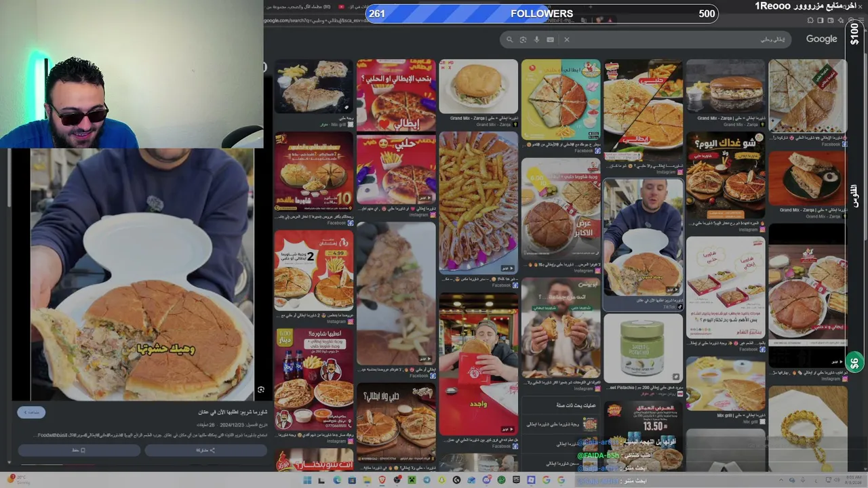Open the Windows Start menu
This screenshot has width=868, height=488.
pyautogui.click(x=307, y=480)
